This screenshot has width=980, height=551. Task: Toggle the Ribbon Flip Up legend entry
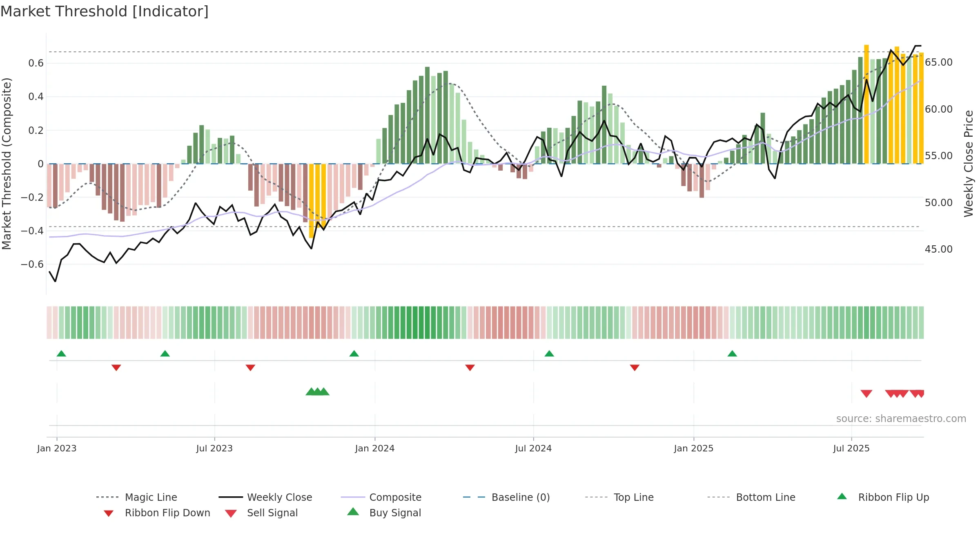coord(883,497)
